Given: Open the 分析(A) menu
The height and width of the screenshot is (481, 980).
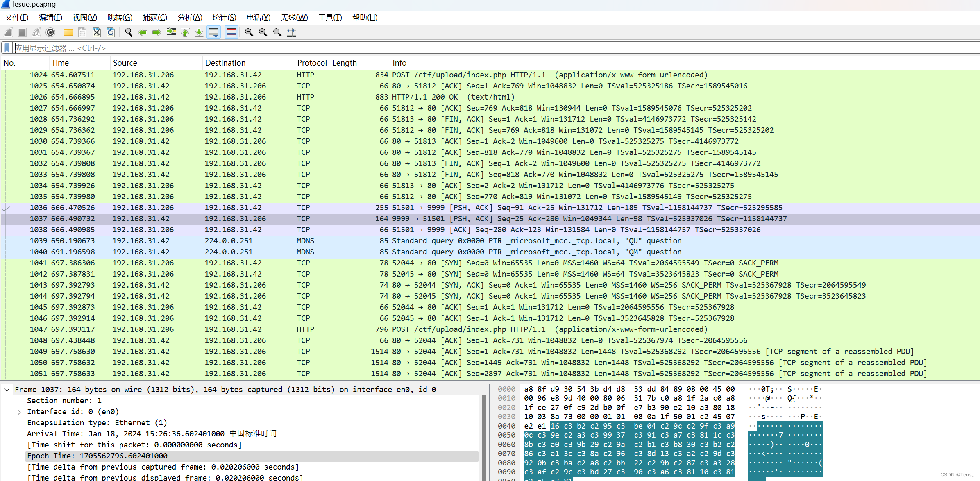Looking at the screenshot, I should click(x=190, y=18).
